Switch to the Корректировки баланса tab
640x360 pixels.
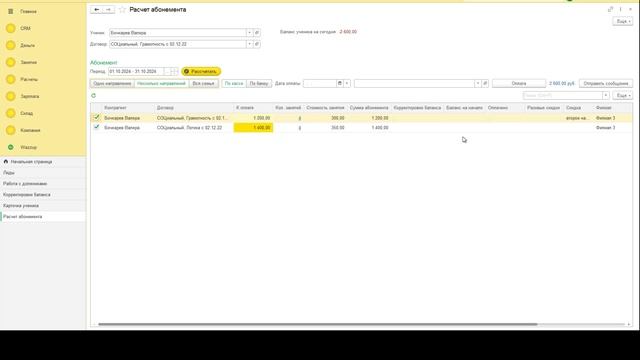pyautogui.click(x=43, y=195)
